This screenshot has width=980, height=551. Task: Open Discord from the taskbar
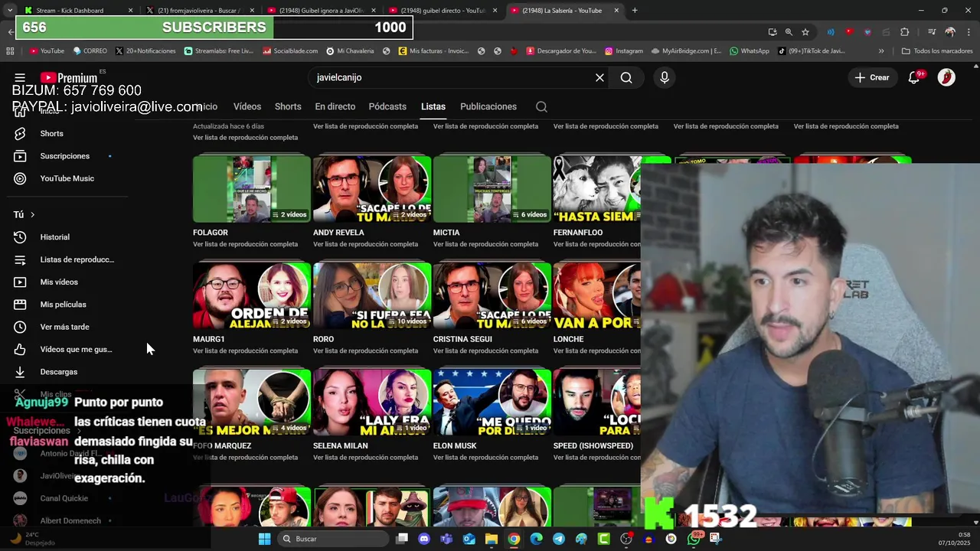pos(424,539)
